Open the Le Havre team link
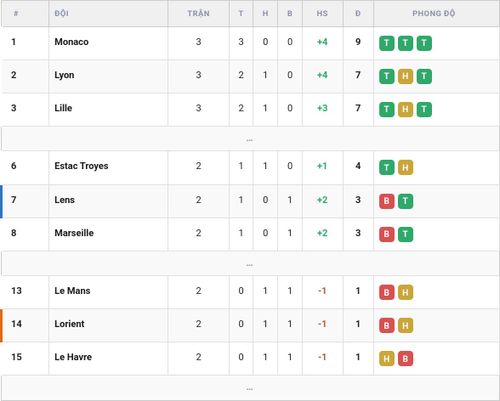The width and height of the screenshot is (500, 401). 73,357
